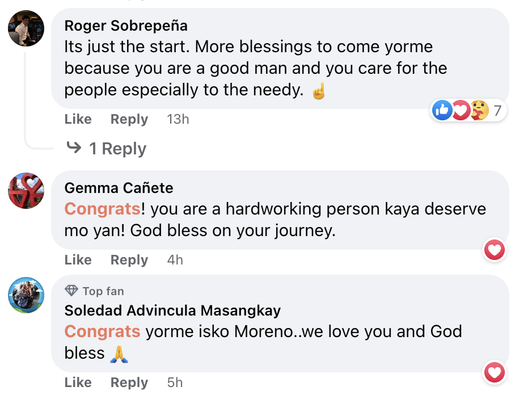Open Roger Sobrepeña's name link
This screenshot has height=395, width=532.
[x=126, y=26]
